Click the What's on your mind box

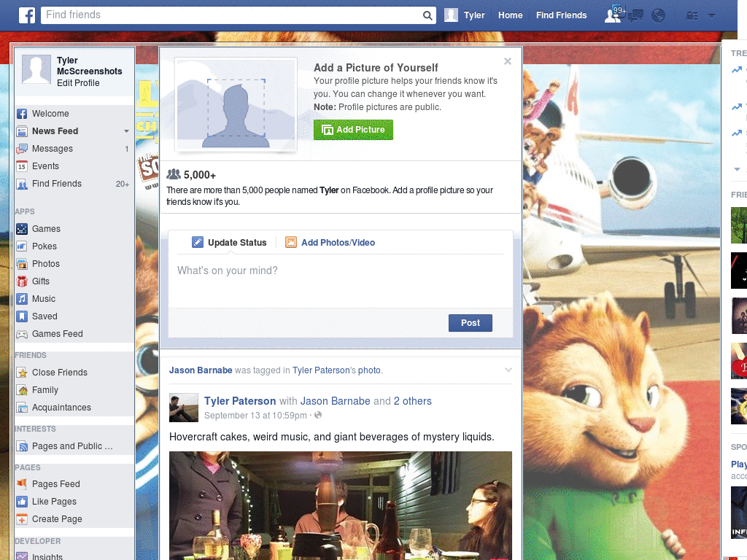(x=341, y=281)
